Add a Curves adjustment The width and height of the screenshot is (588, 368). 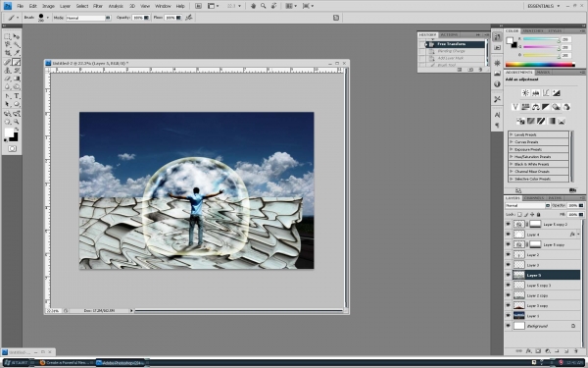tap(546, 93)
